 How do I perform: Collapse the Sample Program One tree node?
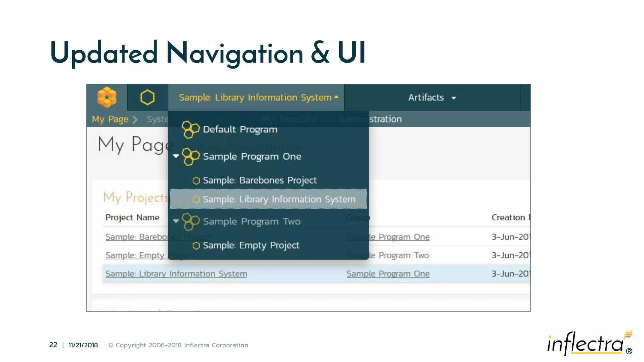pyautogui.click(x=176, y=156)
